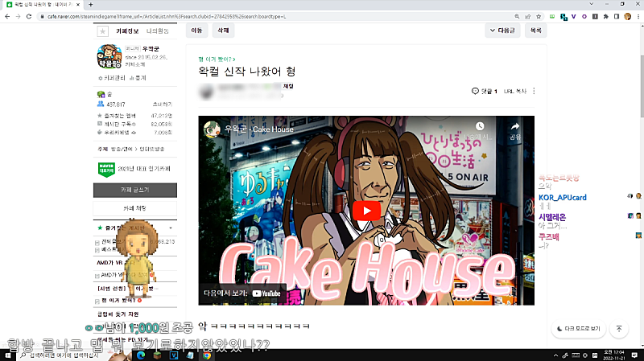This screenshot has width=644, height=361.
Task: Reload the page with refresh icon
Action: pos(29,16)
